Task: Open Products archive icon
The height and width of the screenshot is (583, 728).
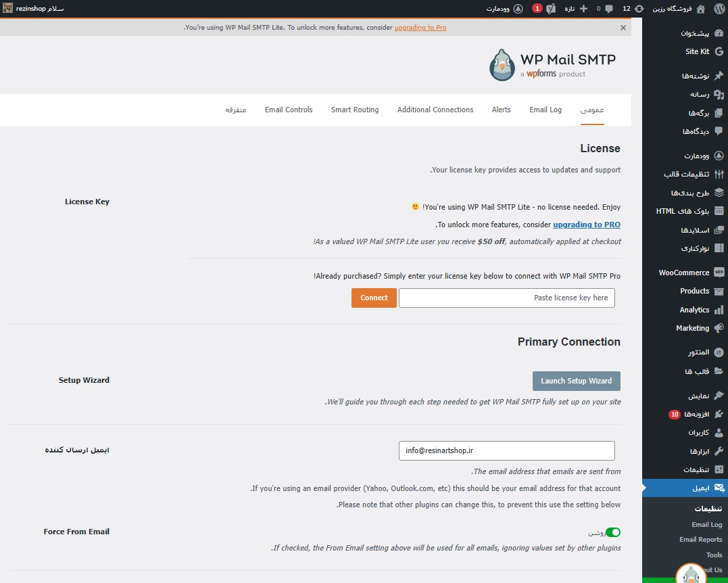Action: pos(719,291)
